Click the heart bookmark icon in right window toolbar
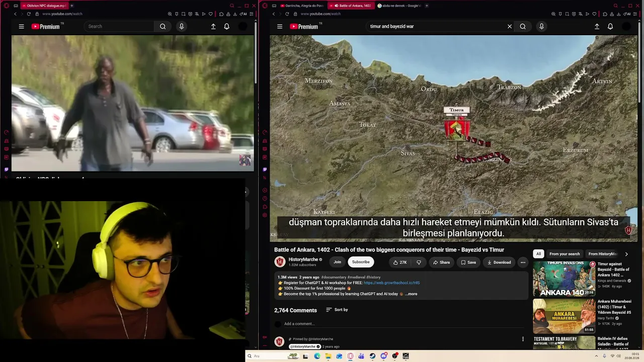 pyautogui.click(x=595, y=14)
